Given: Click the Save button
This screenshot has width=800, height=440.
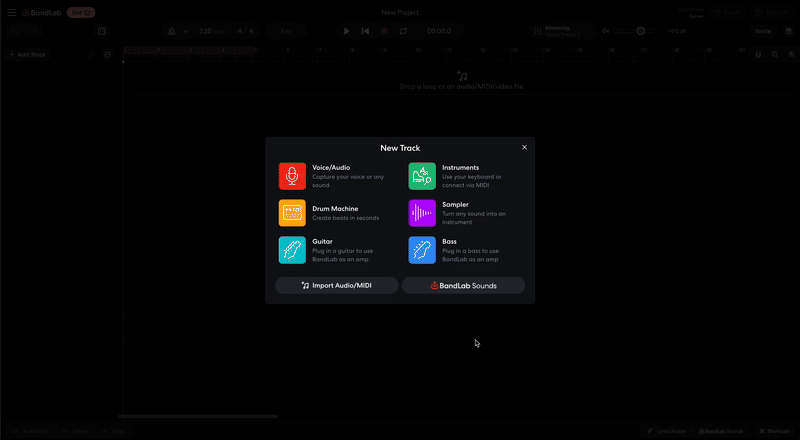Looking at the screenshot, I should 728,12.
